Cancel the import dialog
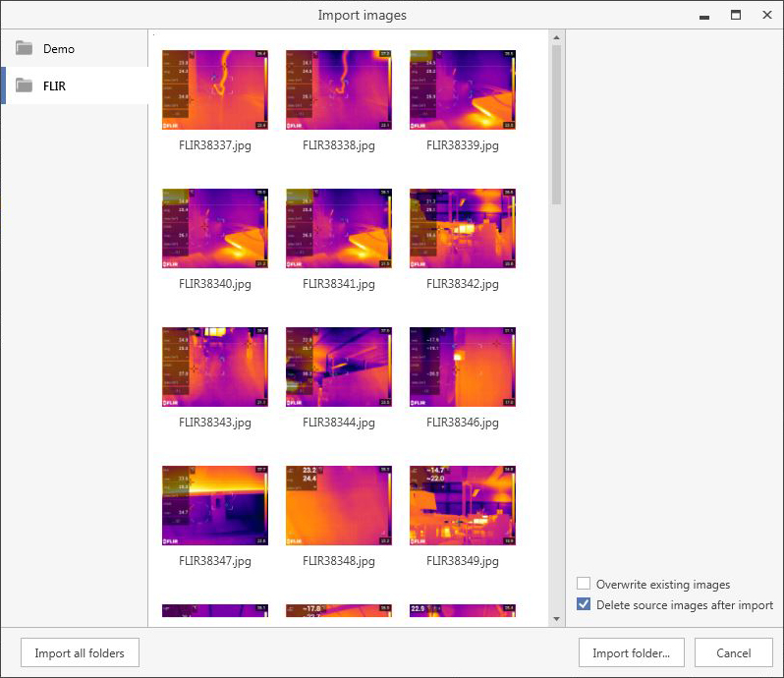Viewport: 784px width, 678px height. tap(733, 652)
